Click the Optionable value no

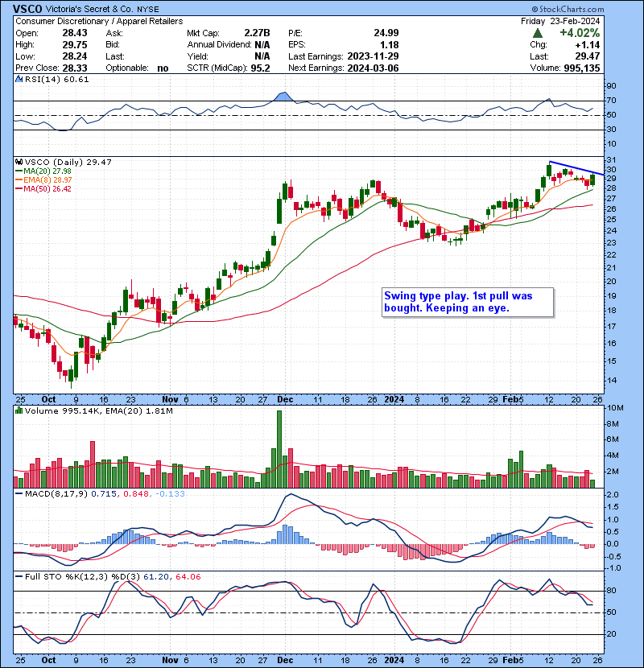(x=163, y=68)
